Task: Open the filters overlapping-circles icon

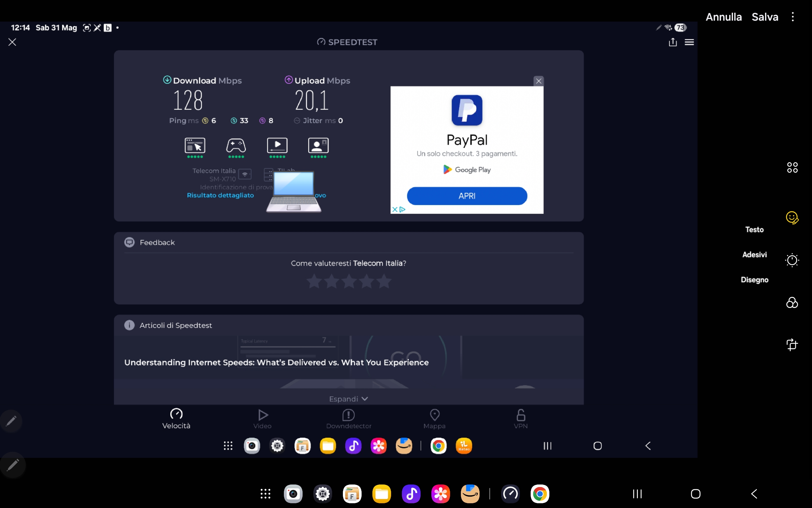Action: pos(792,302)
